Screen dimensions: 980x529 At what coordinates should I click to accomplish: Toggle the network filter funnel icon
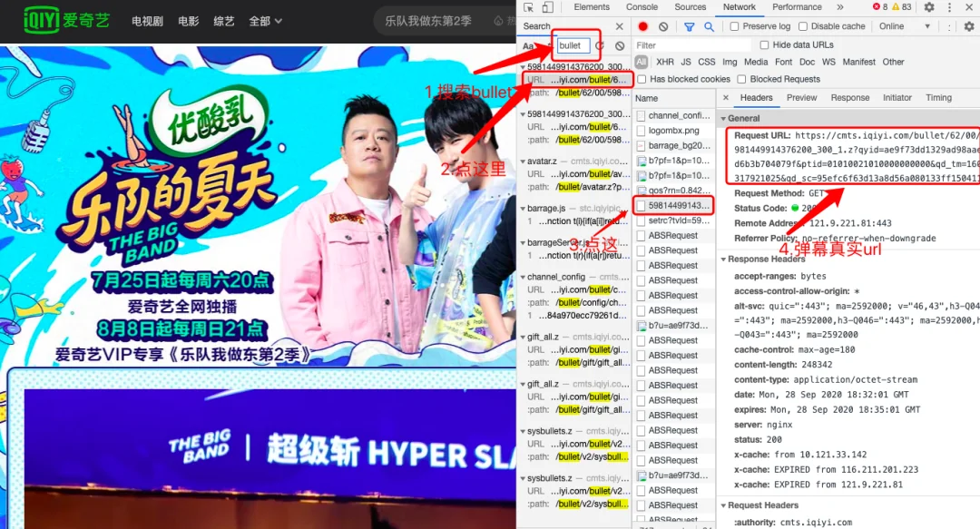tap(689, 27)
